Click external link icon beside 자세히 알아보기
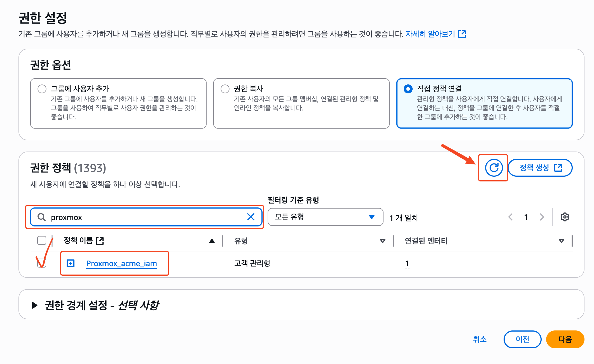 [462, 34]
